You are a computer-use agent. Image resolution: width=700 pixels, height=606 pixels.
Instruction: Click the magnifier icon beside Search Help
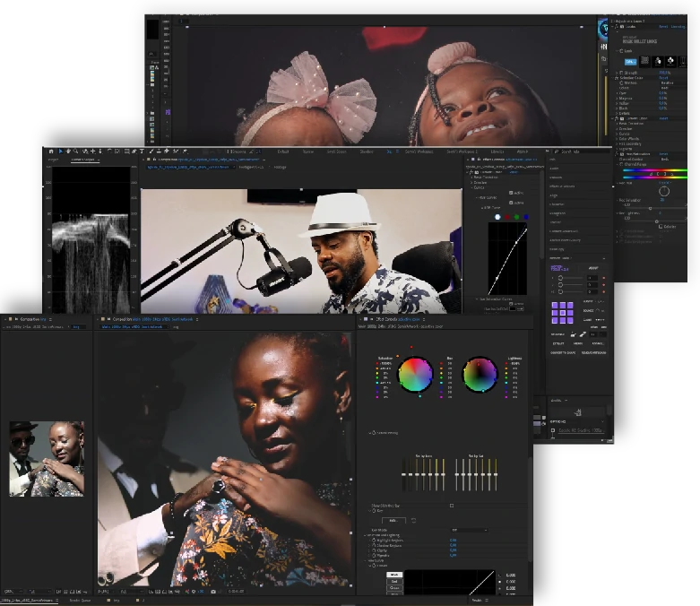[557, 151]
